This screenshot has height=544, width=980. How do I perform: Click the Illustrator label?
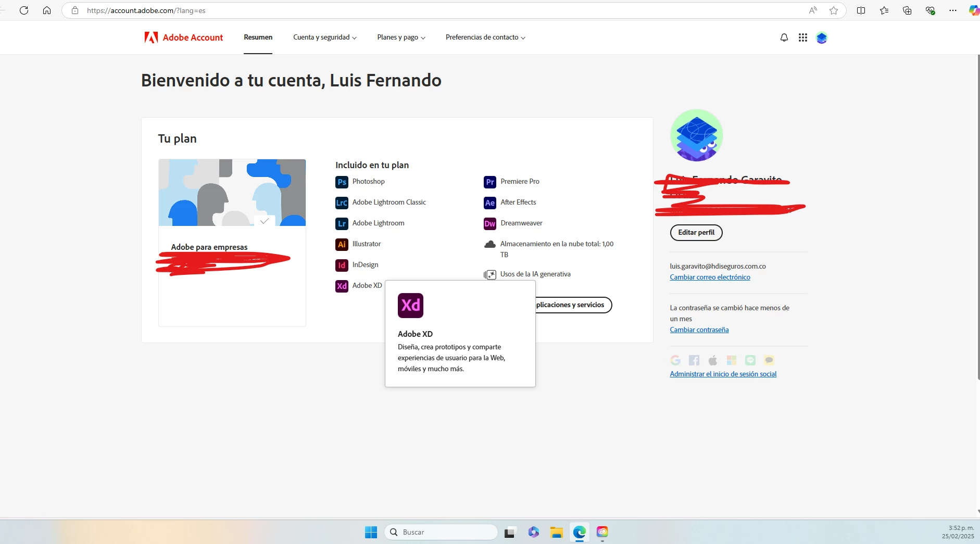(x=367, y=244)
